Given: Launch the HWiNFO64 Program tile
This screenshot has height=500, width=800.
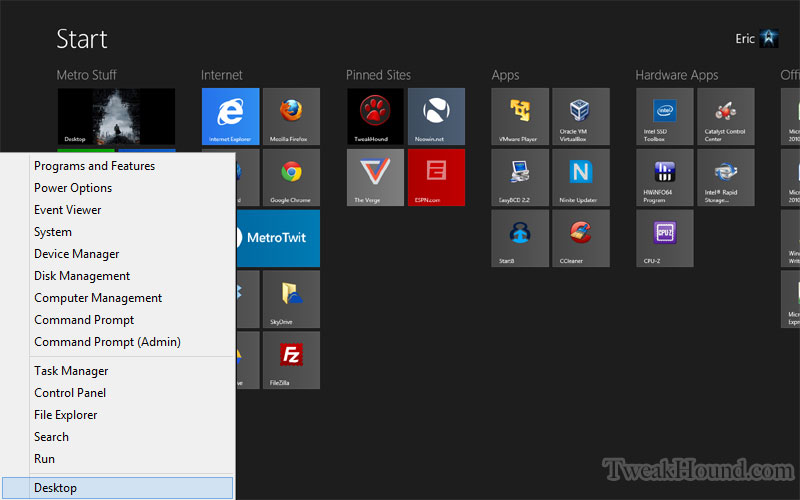Looking at the screenshot, I should pyautogui.click(x=665, y=178).
